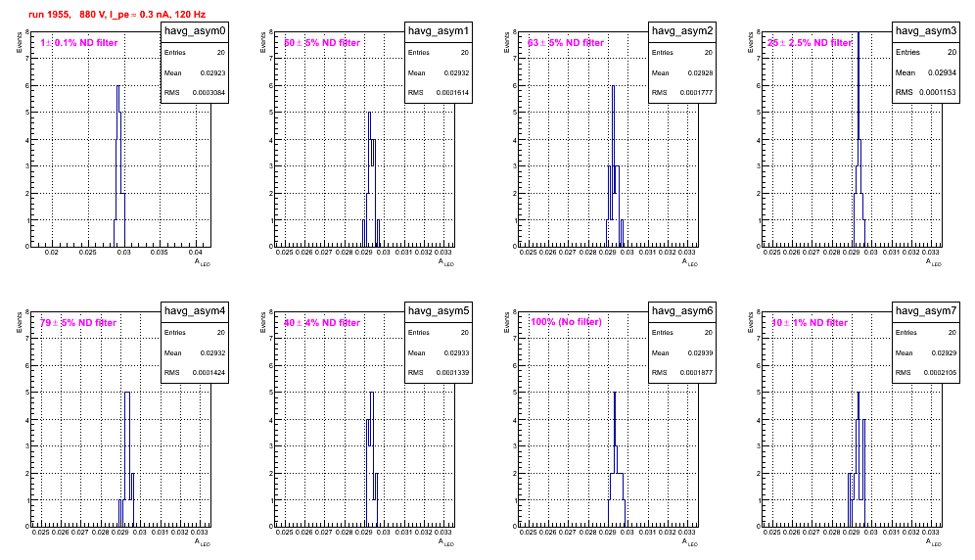Select the havg_asym7 stats box title
This screenshot has width=975, height=560.
(x=926, y=311)
